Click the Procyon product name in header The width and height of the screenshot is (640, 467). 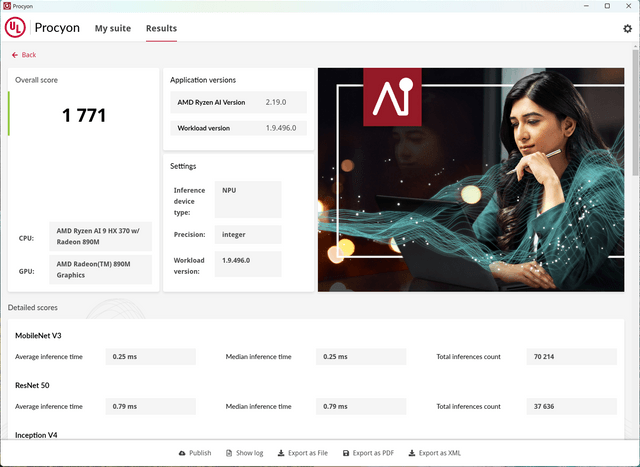57,28
